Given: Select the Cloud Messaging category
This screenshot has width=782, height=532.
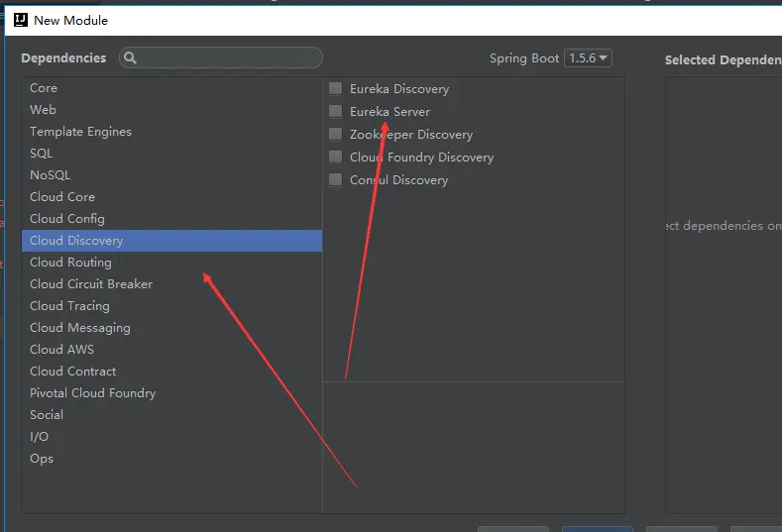Looking at the screenshot, I should point(171,328).
